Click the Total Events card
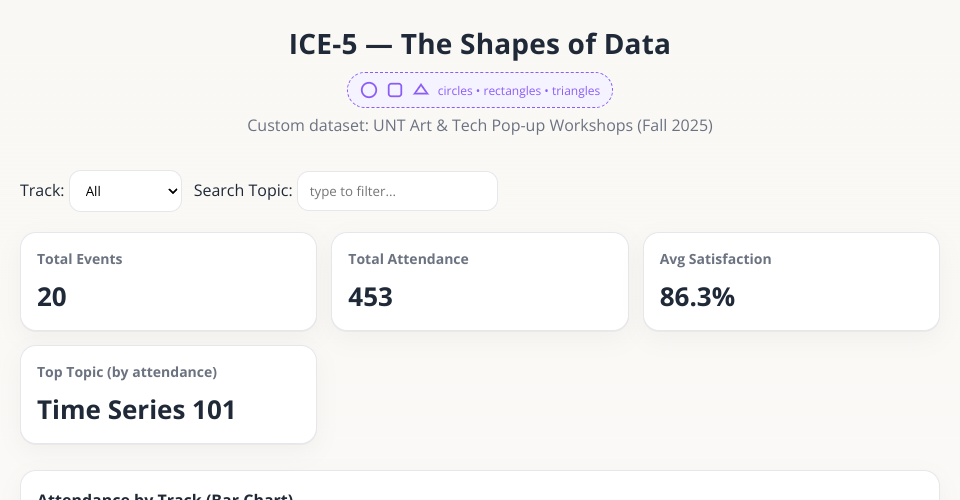Viewport: 960px width, 500px height. 168,281
